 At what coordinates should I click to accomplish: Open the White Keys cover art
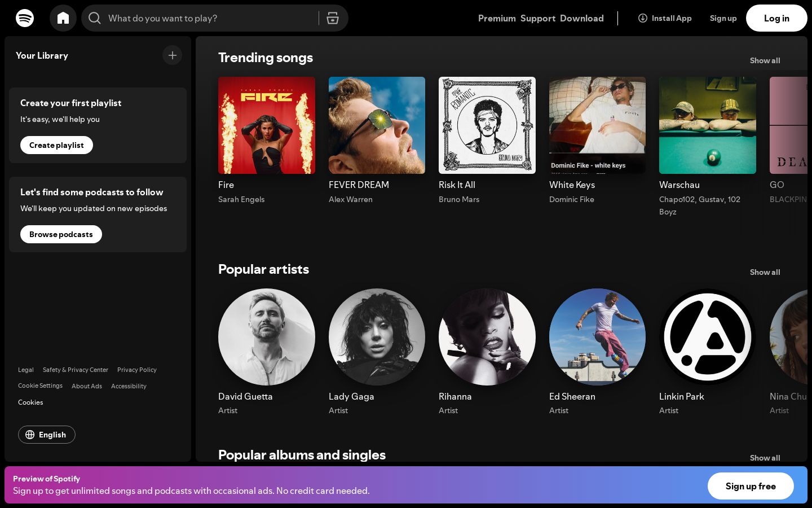coord(597,125)
